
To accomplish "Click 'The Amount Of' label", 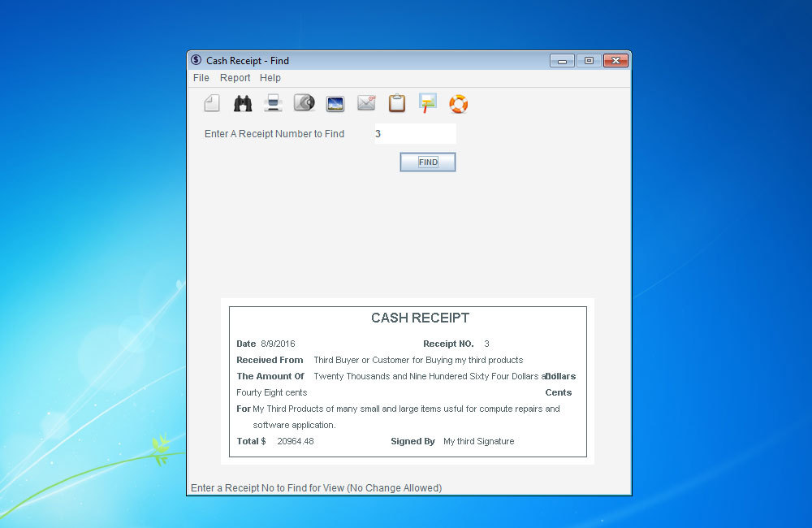I will 270,376.
